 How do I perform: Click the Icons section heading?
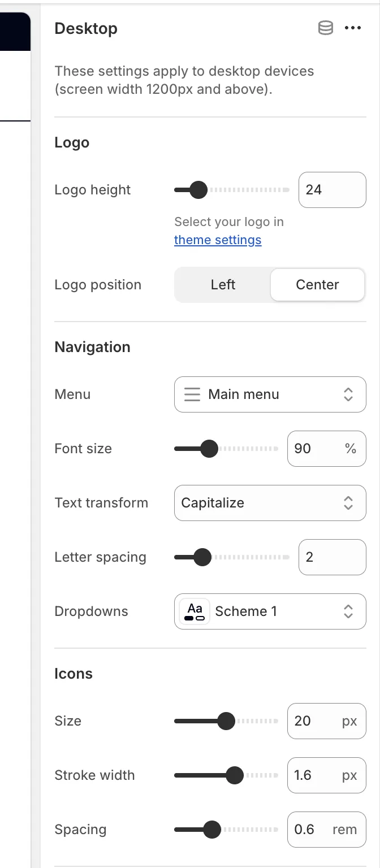[74, 673]
